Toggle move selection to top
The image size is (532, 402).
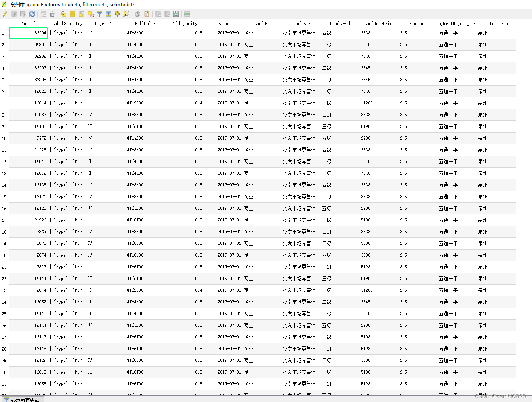(x=108, y=14)
